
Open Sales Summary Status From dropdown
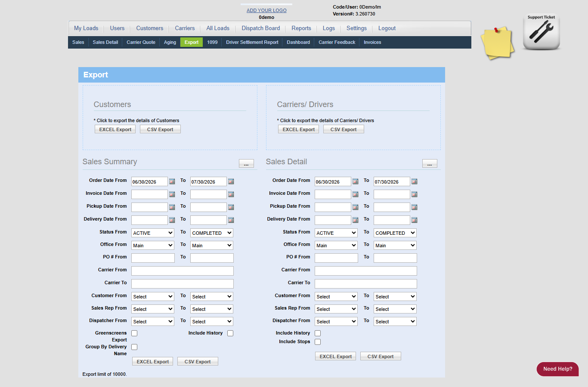click(153, 233)
